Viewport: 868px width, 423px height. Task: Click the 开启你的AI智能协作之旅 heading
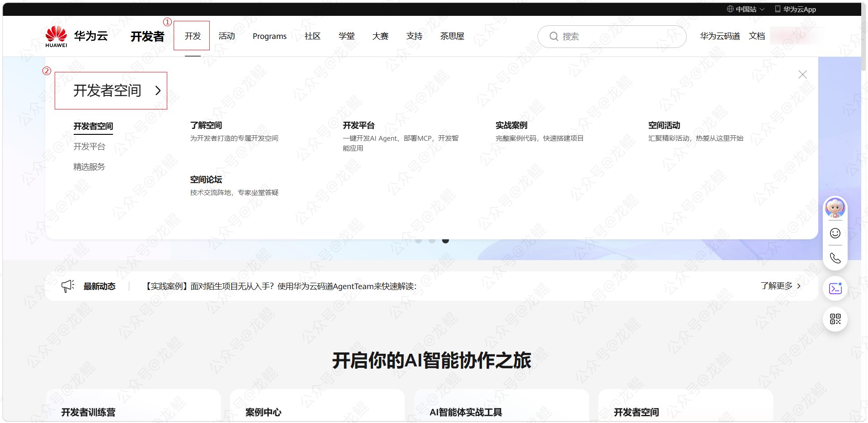(x=432, y=361)
